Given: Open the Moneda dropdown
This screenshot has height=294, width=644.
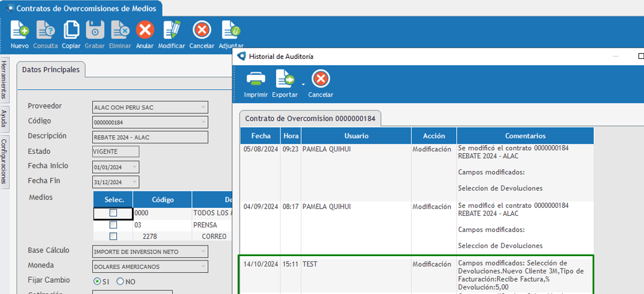Looking at the screenshot, I should coord(203,267).
